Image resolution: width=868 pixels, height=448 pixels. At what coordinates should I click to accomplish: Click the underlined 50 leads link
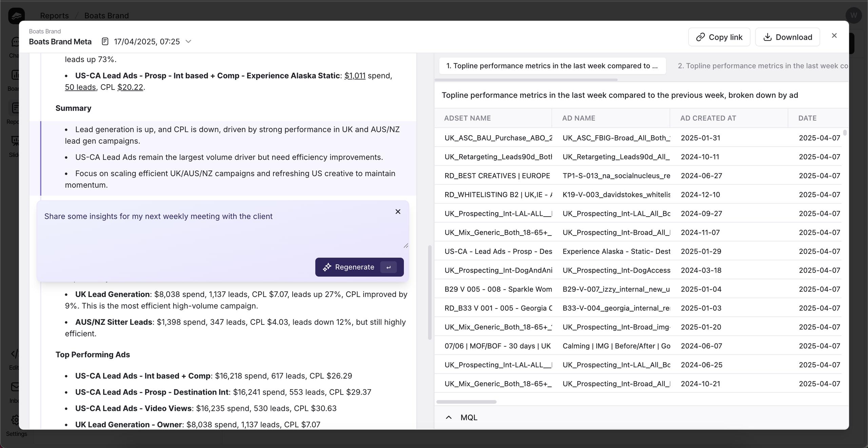[x=80, y=87]
